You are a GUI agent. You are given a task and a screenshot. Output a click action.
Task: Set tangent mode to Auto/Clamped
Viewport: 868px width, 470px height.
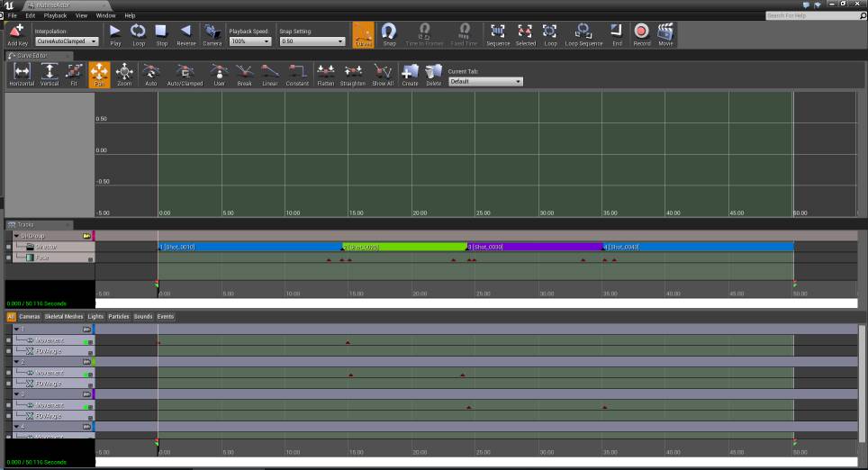click(x=185, y=75)
